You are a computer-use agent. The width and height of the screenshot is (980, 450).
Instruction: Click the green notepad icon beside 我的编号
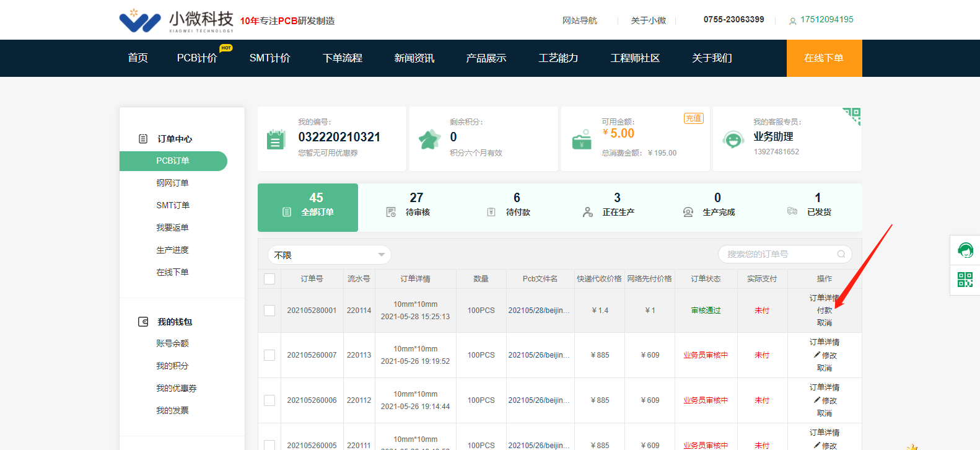[276, 139]
